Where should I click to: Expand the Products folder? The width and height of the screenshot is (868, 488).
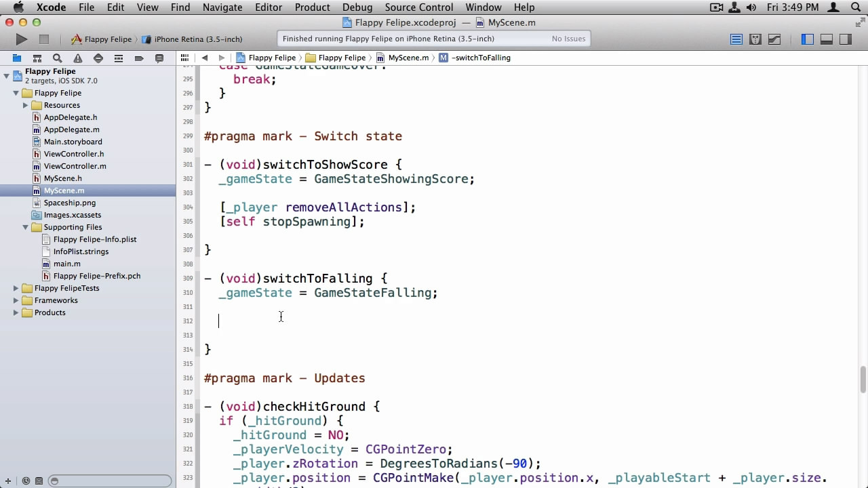(16, 312)
